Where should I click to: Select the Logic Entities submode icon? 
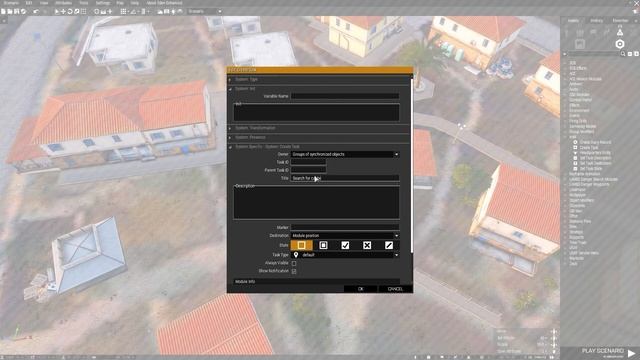pyautogui.click(x=580, y=44)
